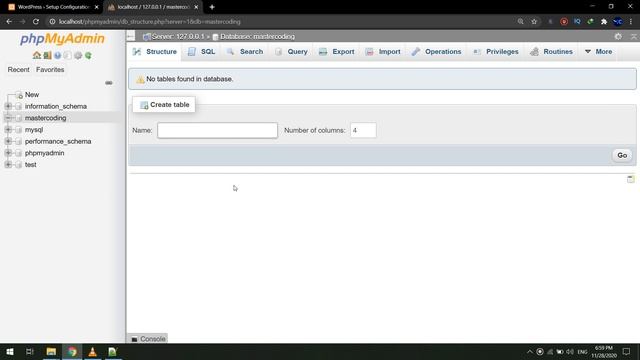Open the Operations tab
Viewport: 640px width, 360px height.
pyautogui.click(x=436, y=52)
